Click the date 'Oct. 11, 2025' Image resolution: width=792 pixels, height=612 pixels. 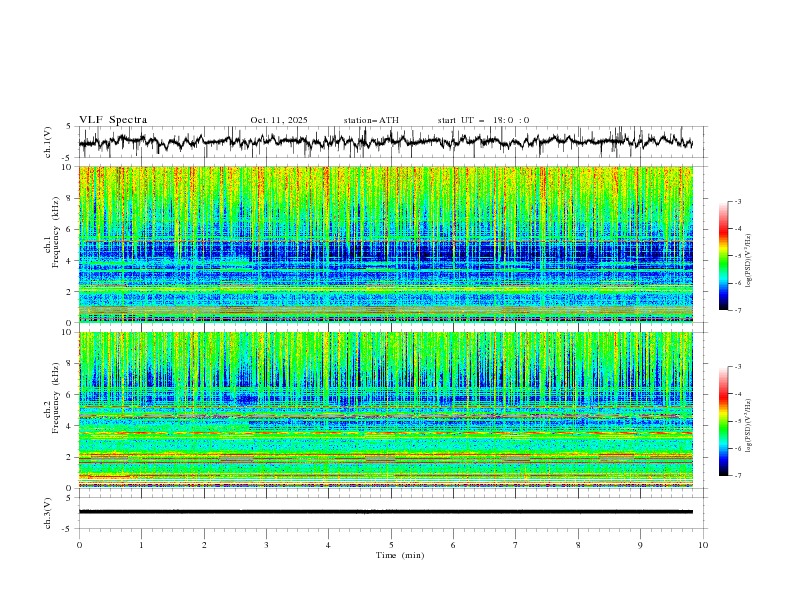(279, 120)
